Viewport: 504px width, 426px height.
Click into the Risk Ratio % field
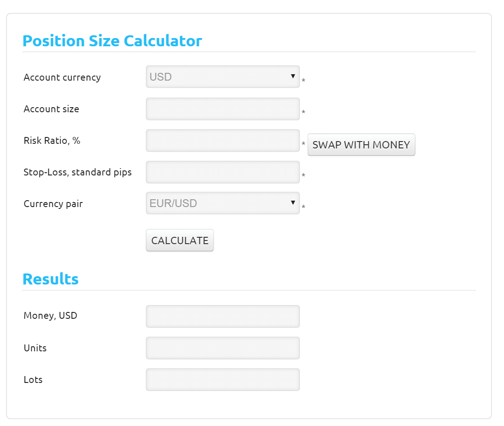[223, 141]
